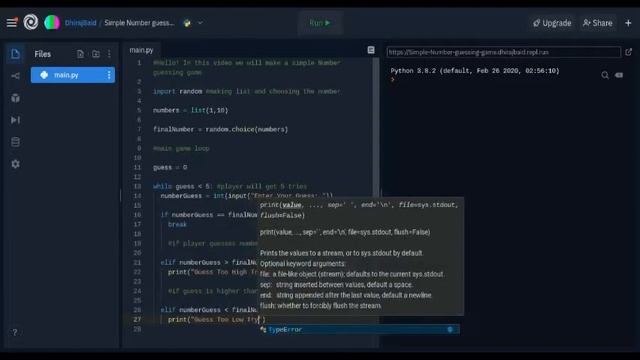Click the #main game loop comment
This screenshot has width=640, height=360.
[x=181, y=149]
